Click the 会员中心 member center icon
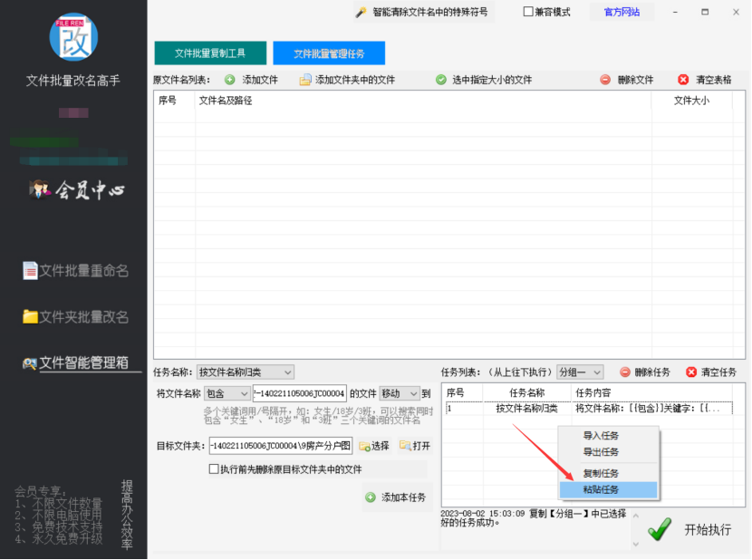752x560 pixels. [39, 189]
